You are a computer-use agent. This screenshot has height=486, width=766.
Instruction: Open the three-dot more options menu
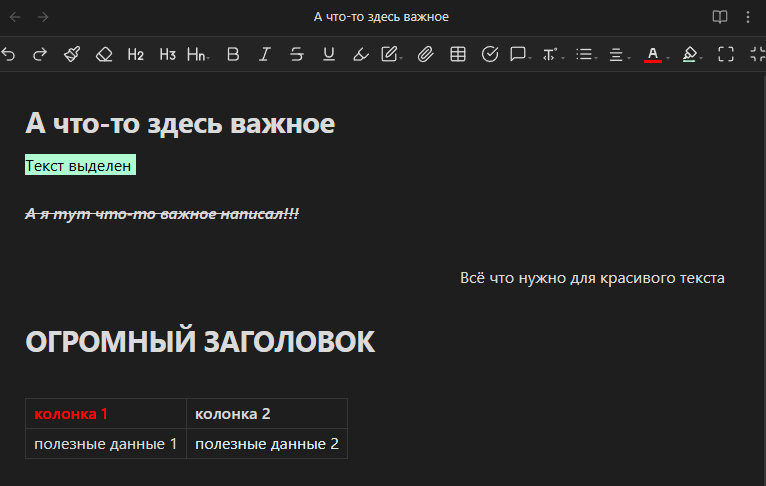tap(748, 17)
